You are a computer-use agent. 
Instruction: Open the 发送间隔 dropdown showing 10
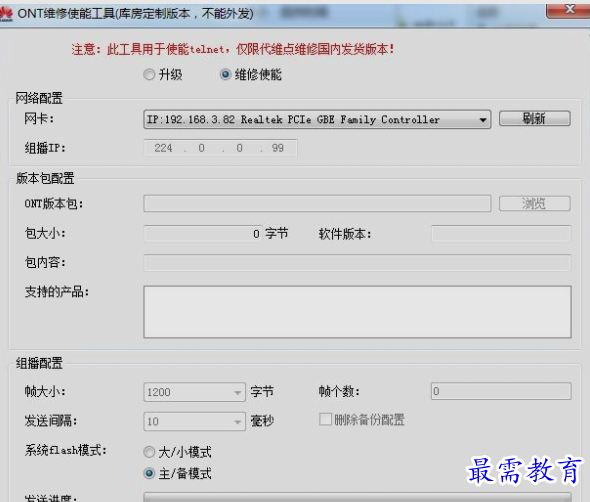194,421
